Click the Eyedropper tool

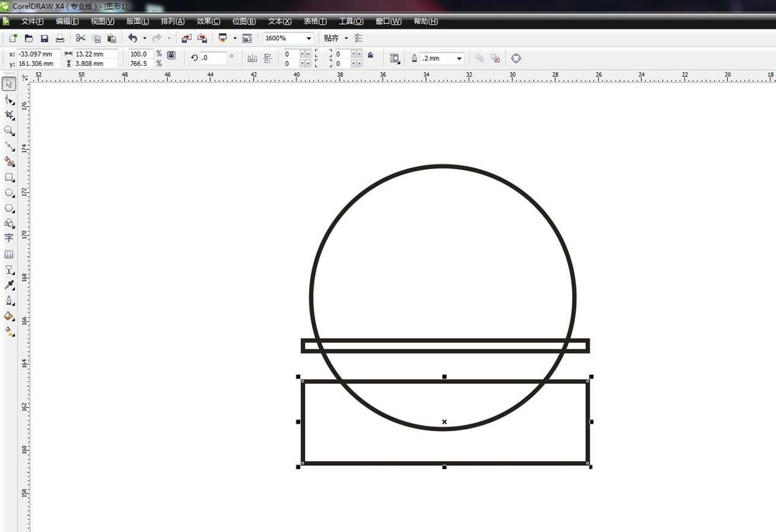click(x=9, y=285)
